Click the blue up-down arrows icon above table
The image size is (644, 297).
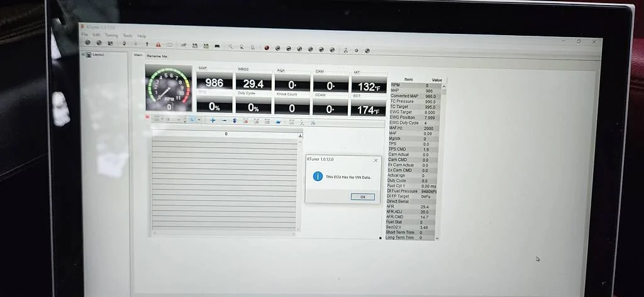[235, 121]
